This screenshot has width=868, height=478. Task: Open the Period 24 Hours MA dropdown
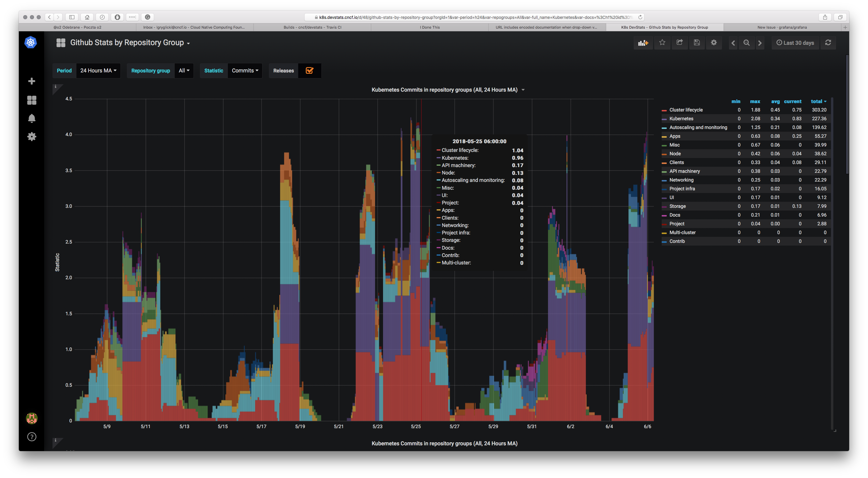(98, 70)
